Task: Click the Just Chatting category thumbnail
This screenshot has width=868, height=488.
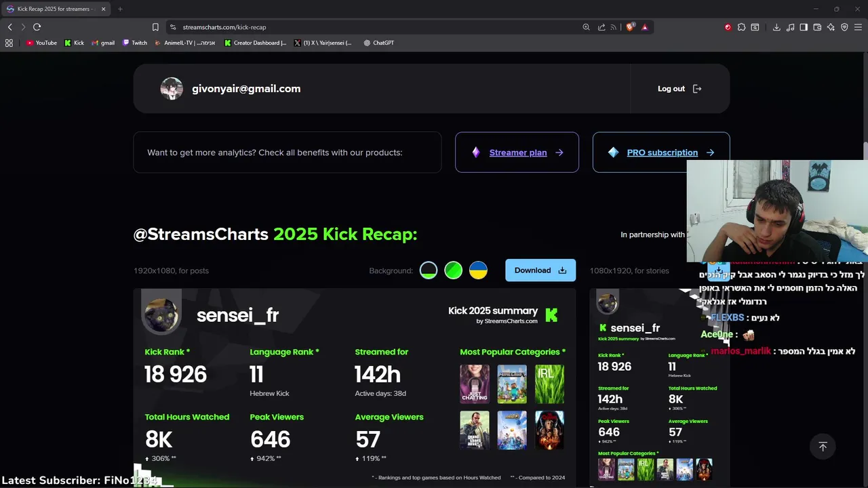Action: (x=475, y=384)
